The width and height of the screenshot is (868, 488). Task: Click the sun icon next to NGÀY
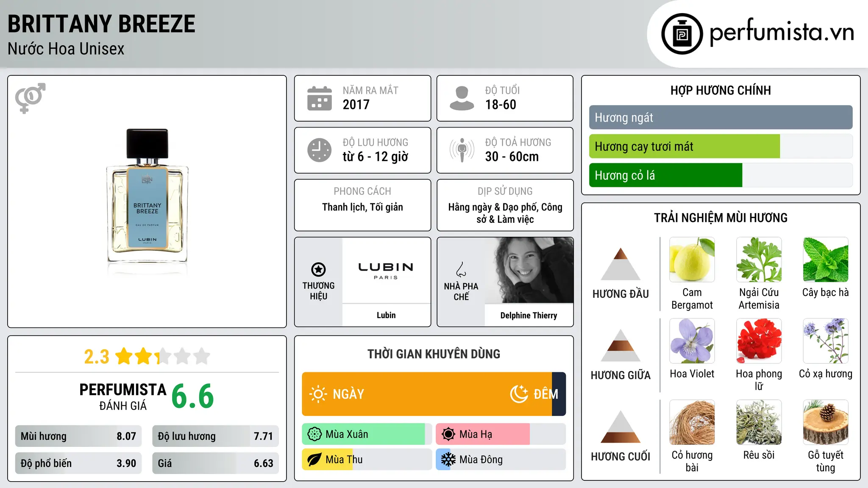318,394
